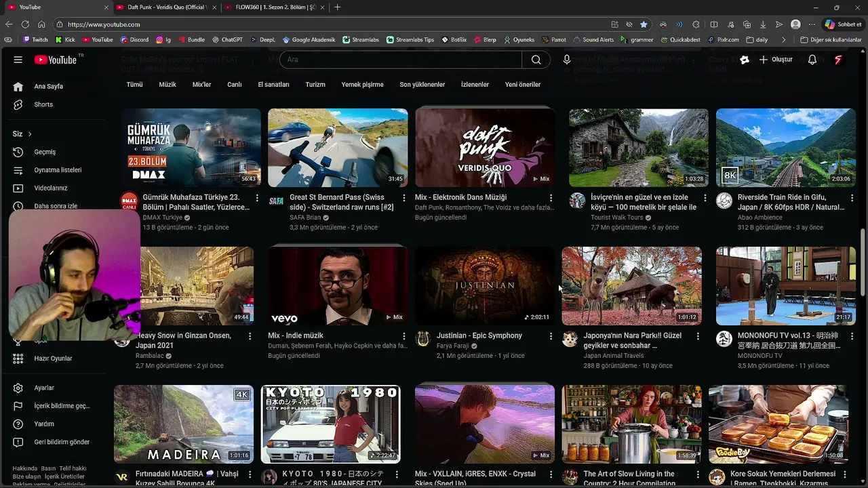The width and height of the screenshot is (868, 488).
Task: Open Farya Faraji channel avatar
Action: tap(423, 339)
